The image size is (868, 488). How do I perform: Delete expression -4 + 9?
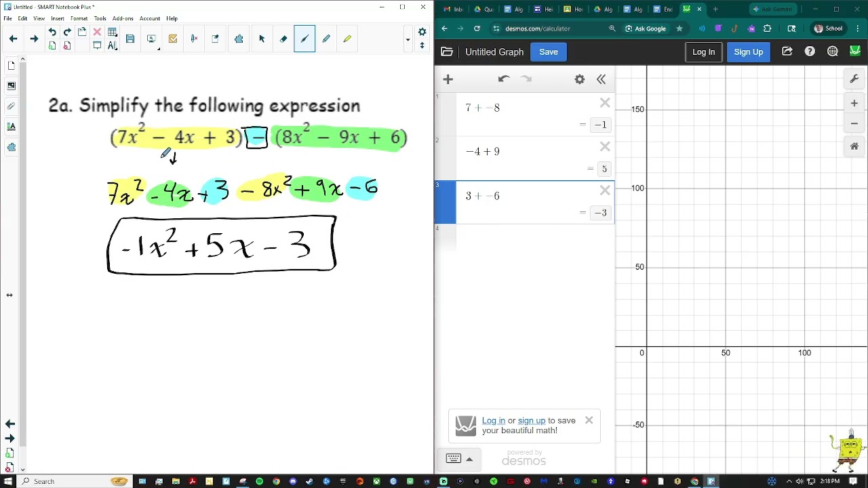pos(605,147)
